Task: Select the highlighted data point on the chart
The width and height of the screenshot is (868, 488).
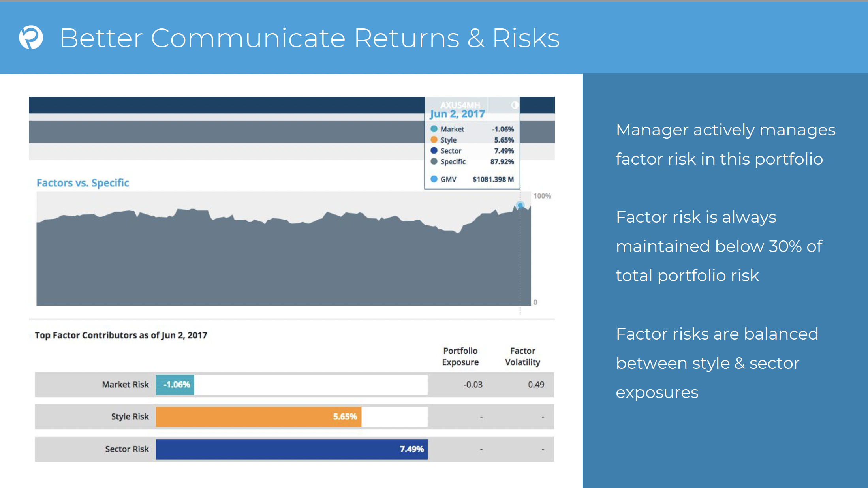Action: tap(520, 205)
